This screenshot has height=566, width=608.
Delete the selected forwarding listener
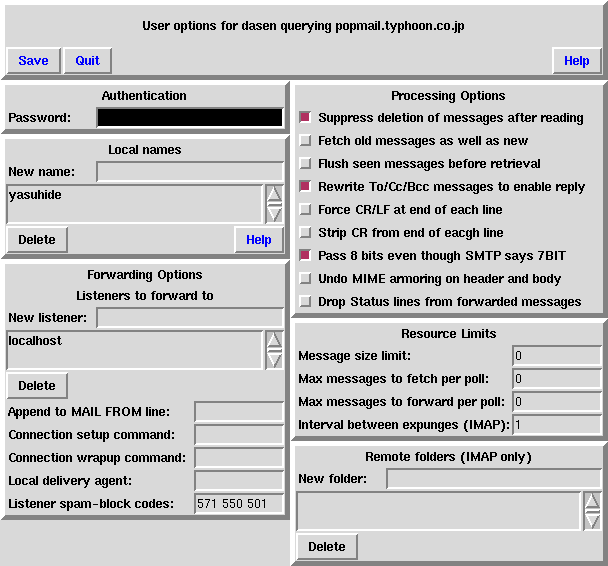(37, 386)
